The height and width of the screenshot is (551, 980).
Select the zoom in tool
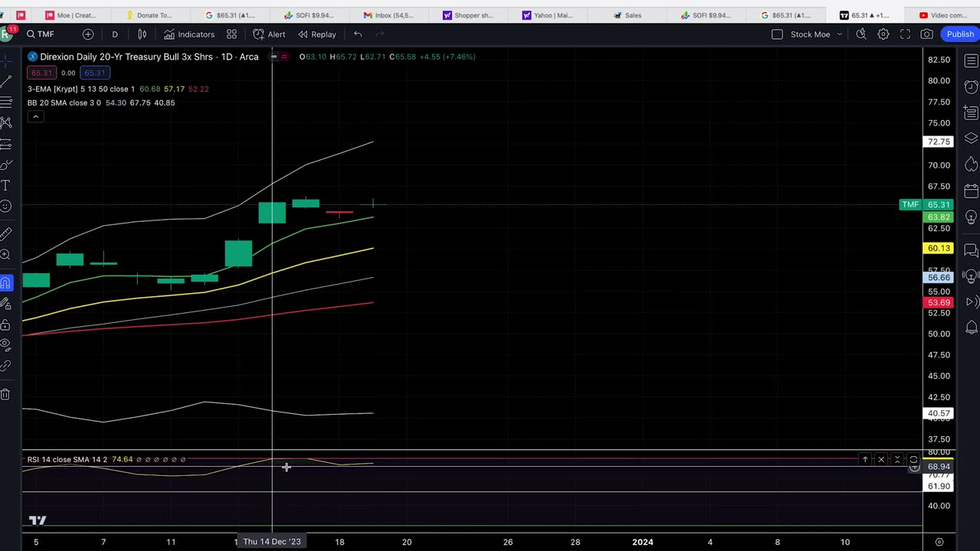coord(5,254)
